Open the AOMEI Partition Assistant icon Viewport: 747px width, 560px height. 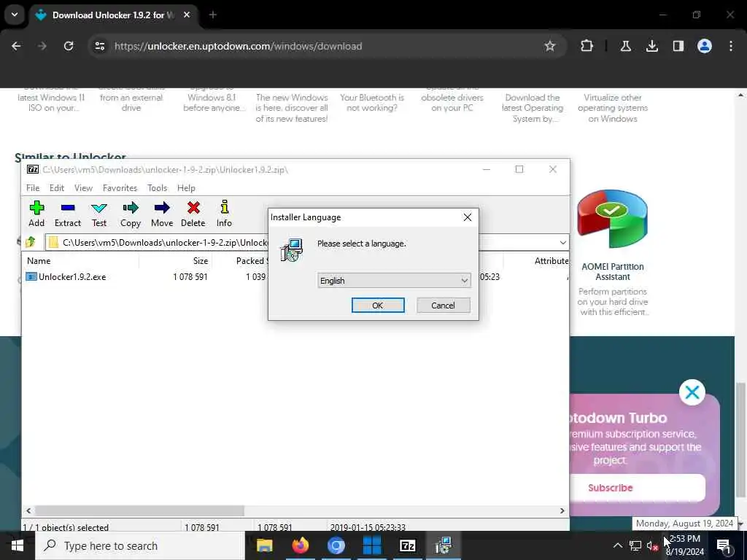(612, 219)
